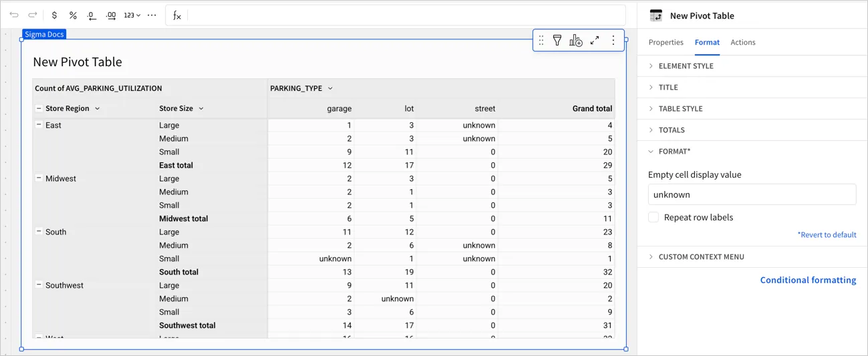Decrease decimal places icon

click(92, 15)
